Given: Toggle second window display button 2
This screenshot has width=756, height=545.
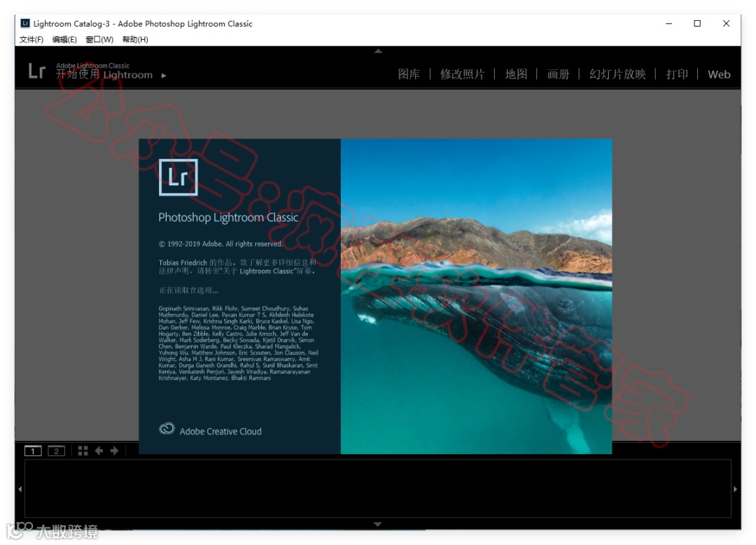Looking at the screenshot, I should tap(57, 451).
